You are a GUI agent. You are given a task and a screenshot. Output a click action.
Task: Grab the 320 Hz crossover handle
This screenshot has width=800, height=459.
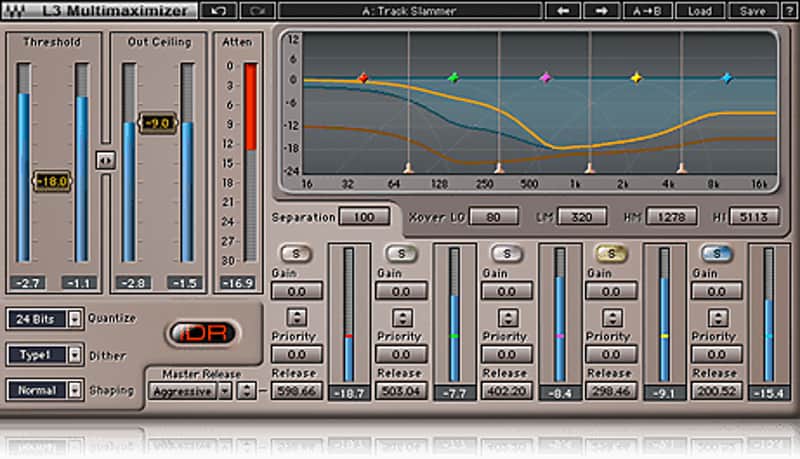499,168
